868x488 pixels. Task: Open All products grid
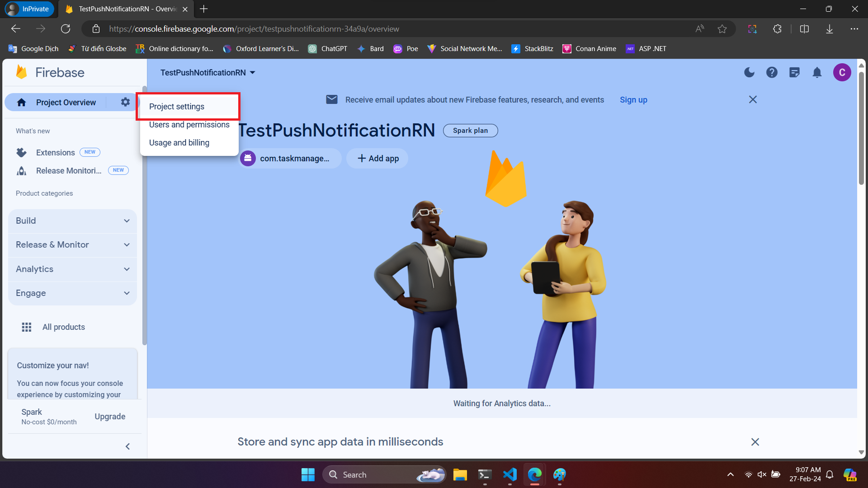coord(53,327)
